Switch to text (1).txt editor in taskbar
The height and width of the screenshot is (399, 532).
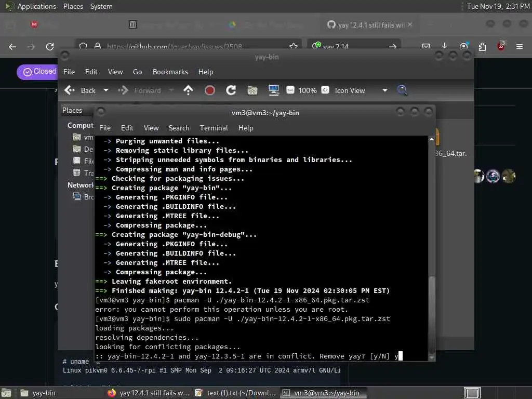(x=236, y=393)
